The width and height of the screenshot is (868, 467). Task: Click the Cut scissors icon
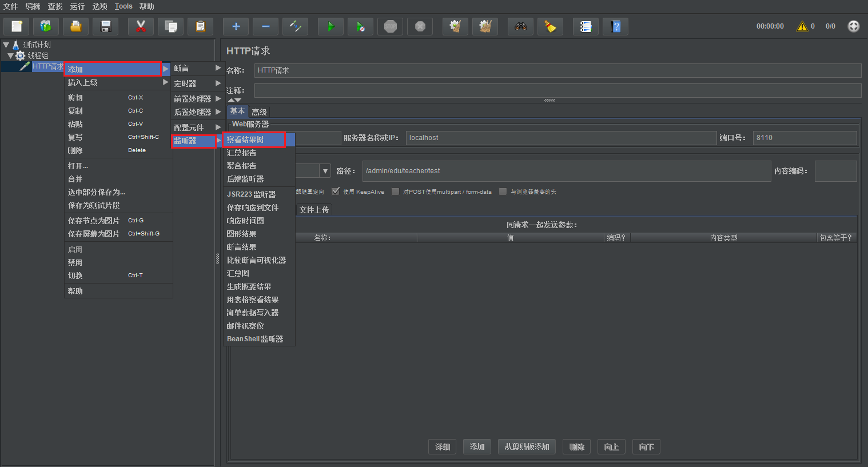[141, 26]
